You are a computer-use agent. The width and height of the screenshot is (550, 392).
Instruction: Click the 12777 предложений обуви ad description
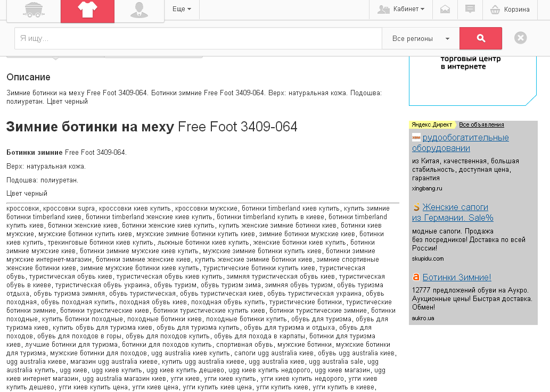click(x=472, y=299)
